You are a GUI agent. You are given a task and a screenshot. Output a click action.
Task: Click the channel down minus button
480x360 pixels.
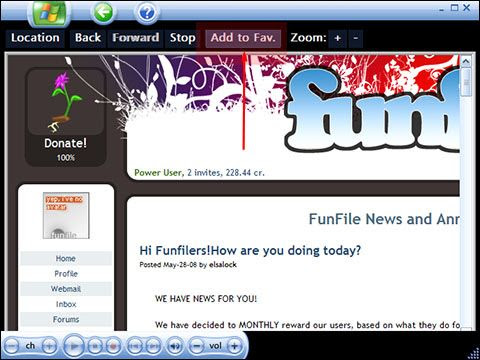pos(12,346)
